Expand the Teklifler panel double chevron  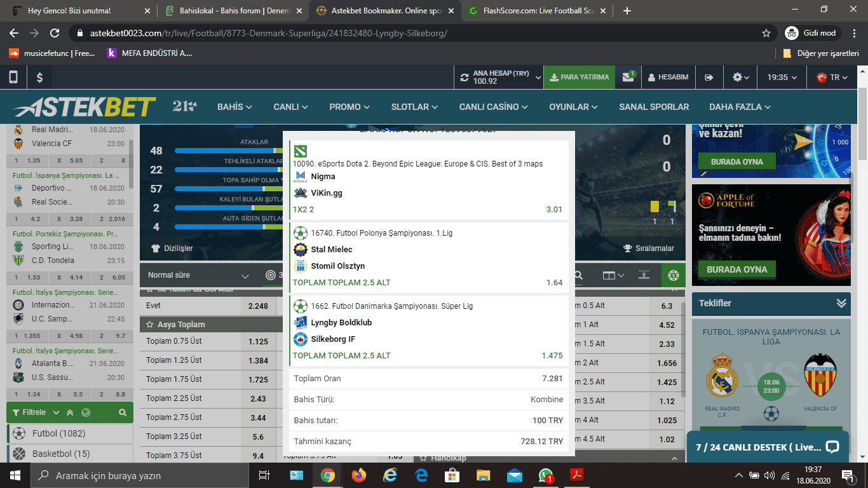pos(842,303)
